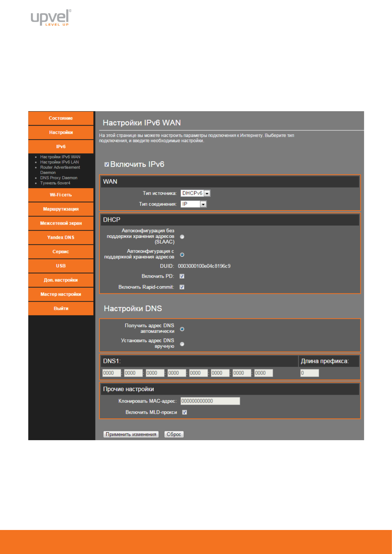Choose manual DNS address radio option
Image resolution: width=392 pixels, height=554 pixels.
(182, 344)
